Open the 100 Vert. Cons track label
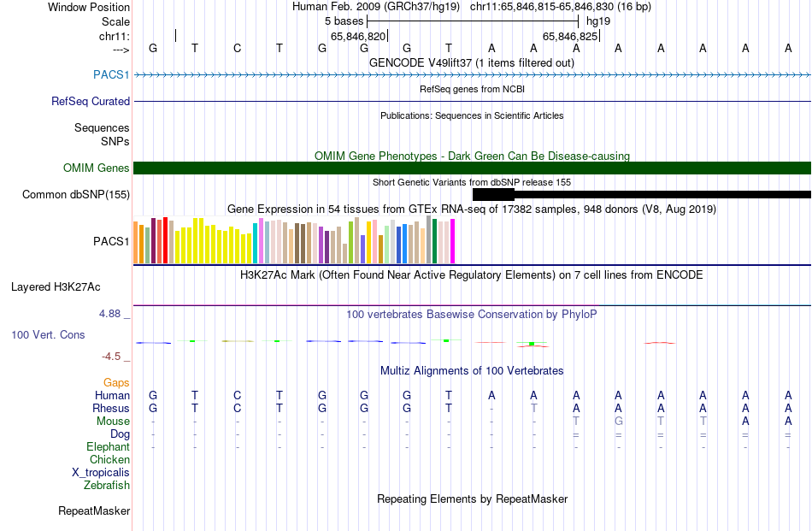The height and width of the screenshot is (531, 812). (x=48, y=334)
